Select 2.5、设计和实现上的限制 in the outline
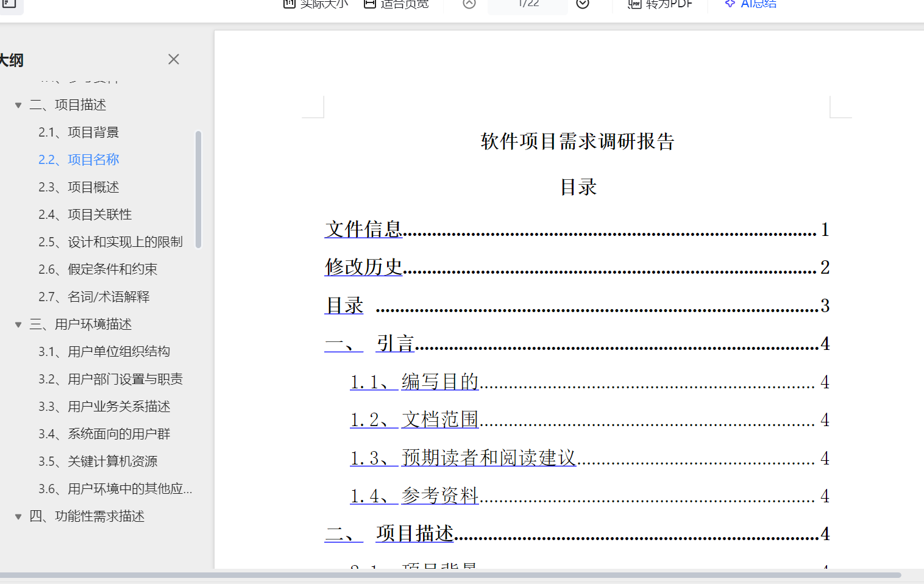This screenshot has width=924, height=584. click(110, 242)
